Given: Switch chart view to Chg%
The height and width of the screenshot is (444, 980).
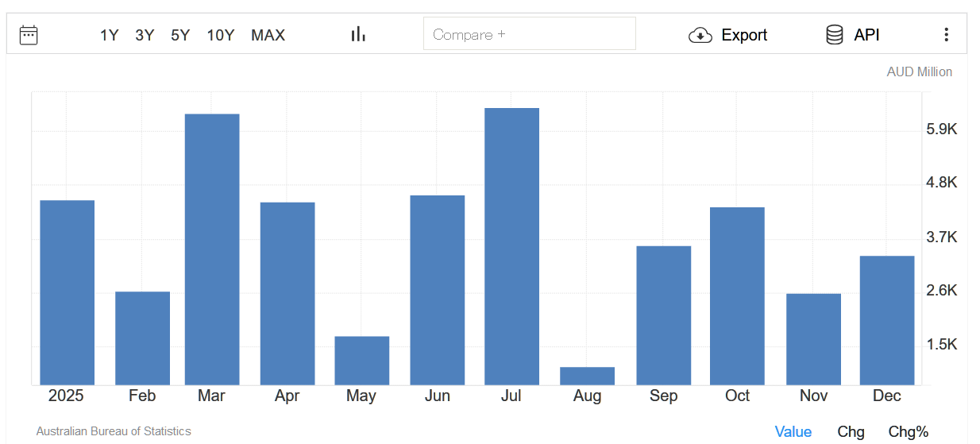Looking at the screenshot, I should point(908,431).
